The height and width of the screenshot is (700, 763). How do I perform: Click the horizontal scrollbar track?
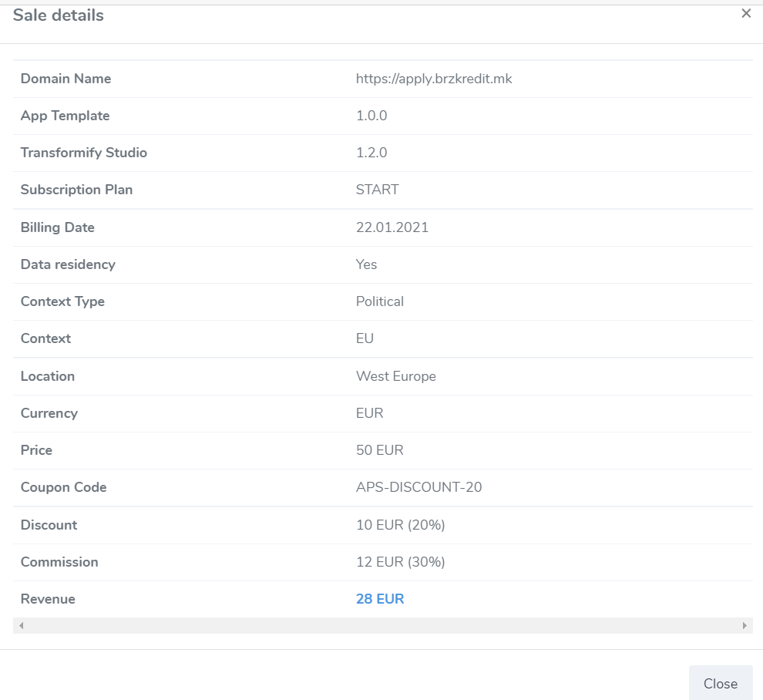[382, 625]
